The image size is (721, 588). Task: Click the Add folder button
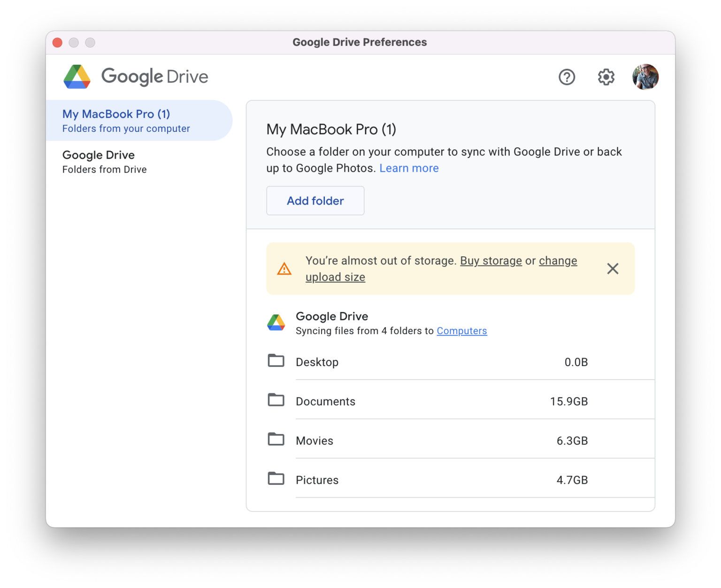pyautogui.click(x=315, y=200)
